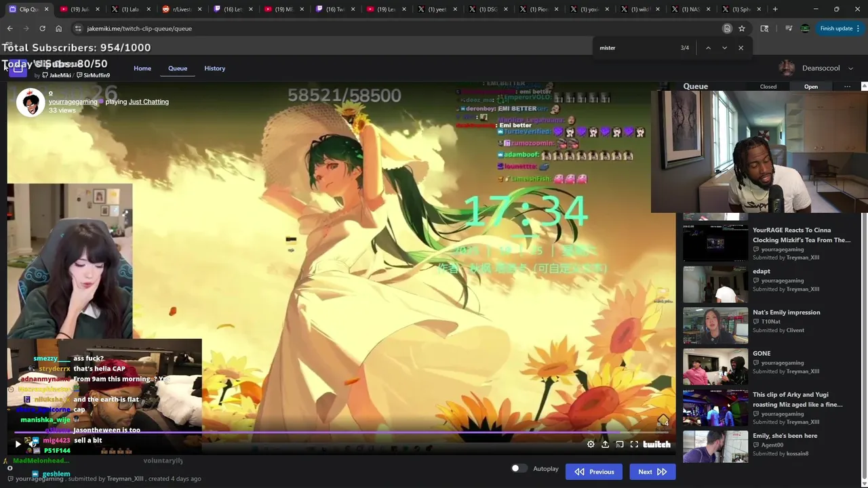This screenshot has width=868, height=488.
Task: Select 'Emily, she's been here' clip thumbnail
Action: pyautogui.click(x=715, y=447)
